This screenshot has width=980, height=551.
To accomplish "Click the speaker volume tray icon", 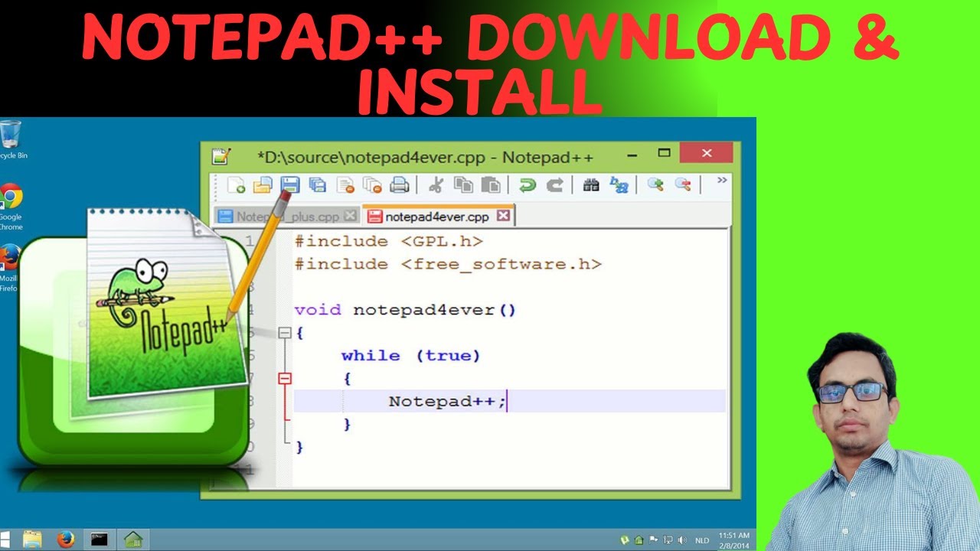I will 681,540.
